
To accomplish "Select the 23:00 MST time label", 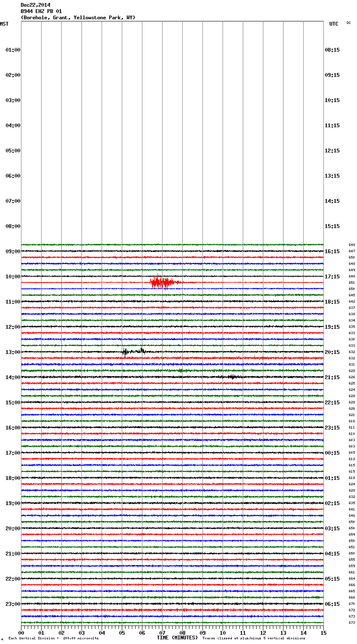I will click(x=13, y=604).
